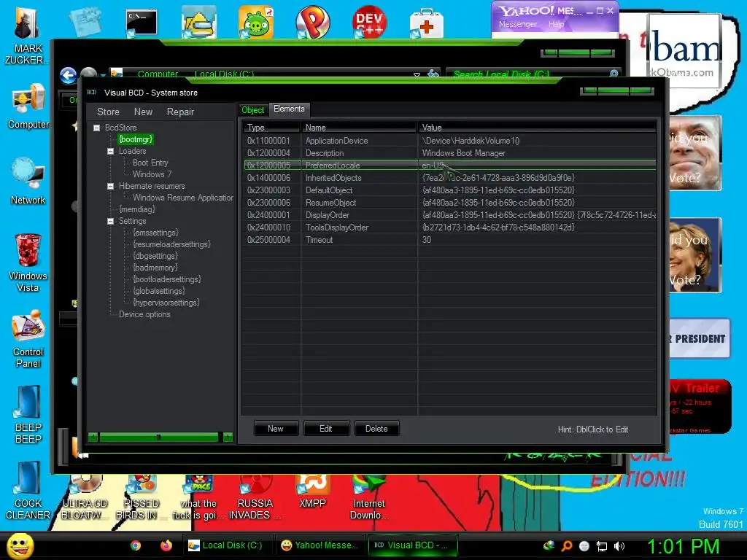Click the tree scrollbar left arrow

(93, 437)
